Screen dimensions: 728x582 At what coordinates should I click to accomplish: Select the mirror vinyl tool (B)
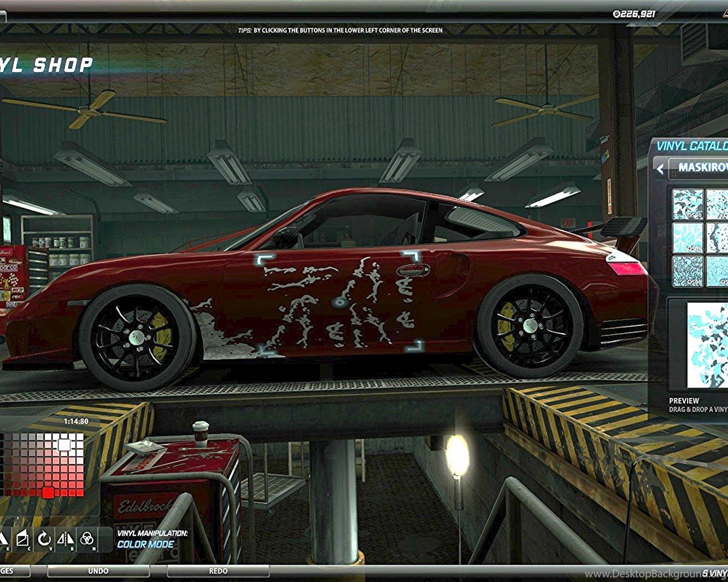pyautogui.click(x=66, y=539)
